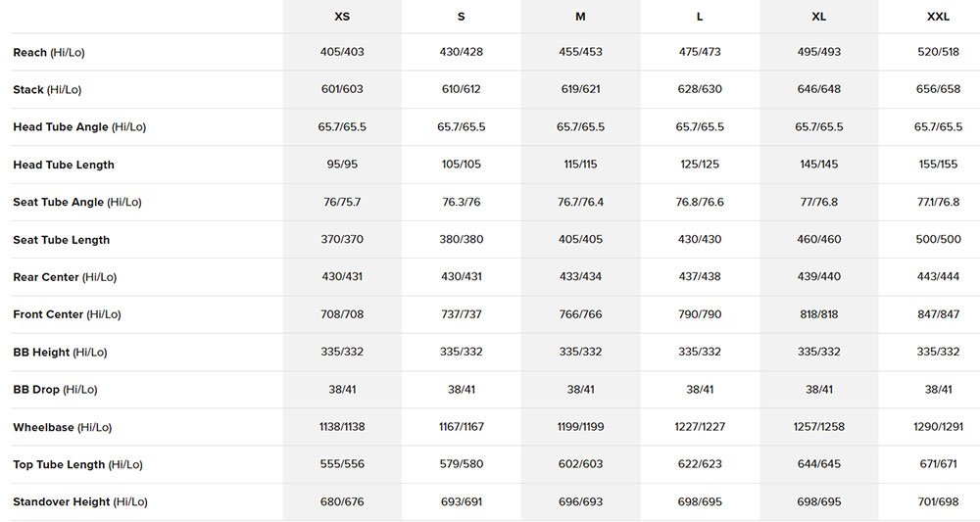Click the 680/676 standover height cell
Image resolution: width=980 pixels, height=522 pixels.
coord(342,502)
